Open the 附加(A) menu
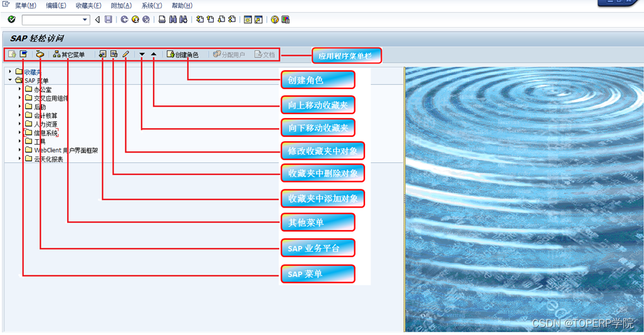 click(121, 6)
